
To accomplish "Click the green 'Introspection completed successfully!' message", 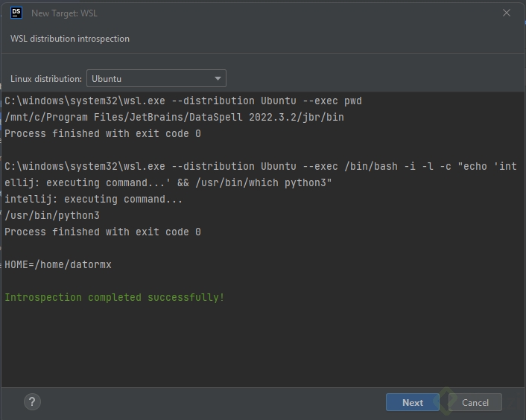I will 114,297.
